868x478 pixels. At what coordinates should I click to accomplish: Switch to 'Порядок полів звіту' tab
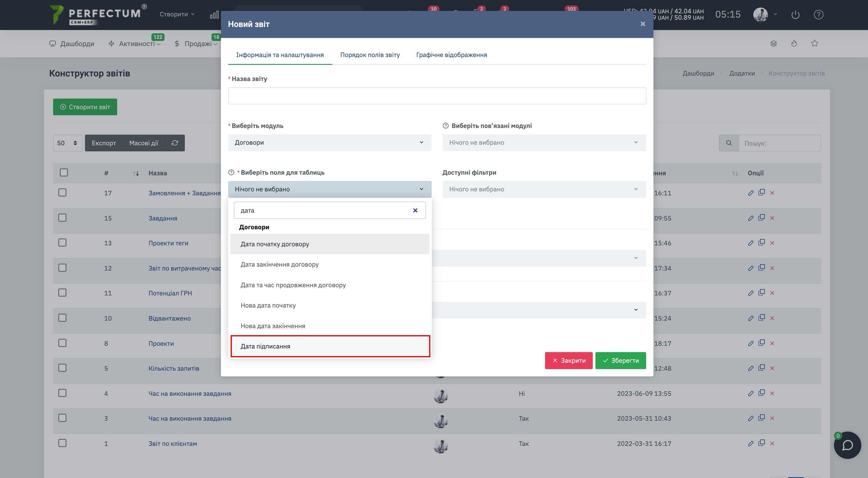coord(370,55)
